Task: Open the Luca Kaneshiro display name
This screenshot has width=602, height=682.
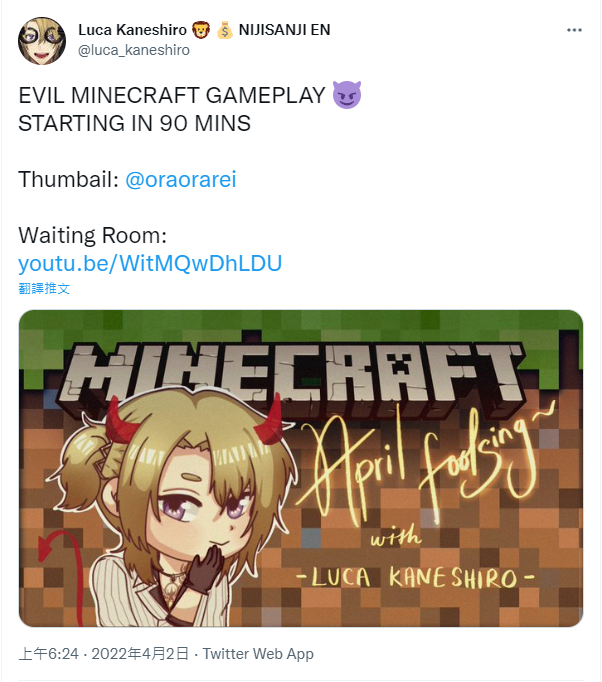Action: click(x=132, y=30)
